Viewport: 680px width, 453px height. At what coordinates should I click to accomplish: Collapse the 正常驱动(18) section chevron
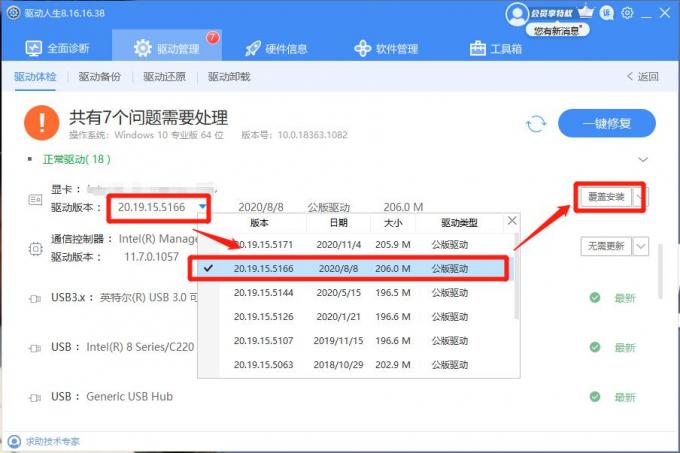643,160
